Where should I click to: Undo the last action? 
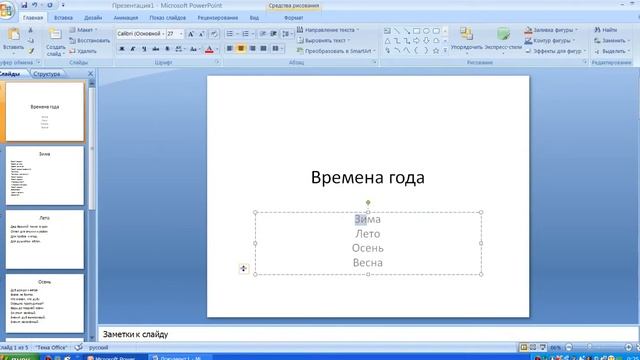(35, 5)
